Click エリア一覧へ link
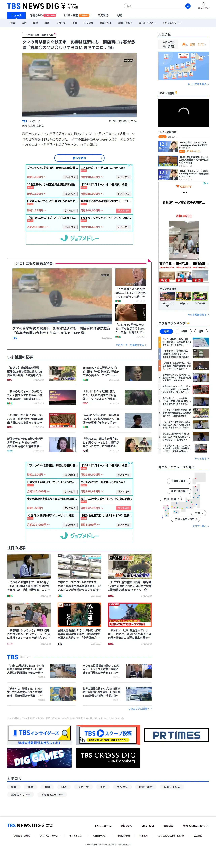 click(x=201, y=526)
